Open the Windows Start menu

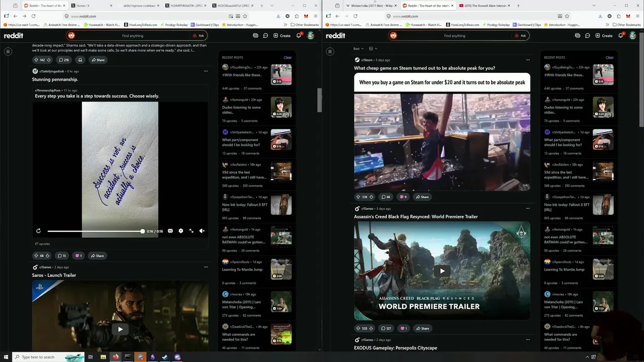pos(6,357)
